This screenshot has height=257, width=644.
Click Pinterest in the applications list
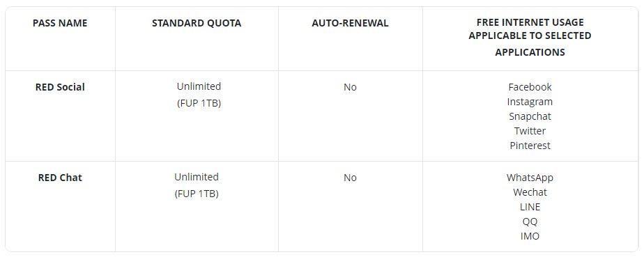tap(530, 146)
